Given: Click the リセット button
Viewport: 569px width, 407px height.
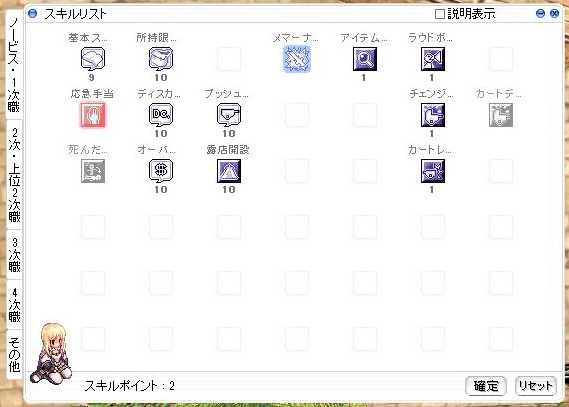Looking at the screenshot, I should tap(536, 386).
